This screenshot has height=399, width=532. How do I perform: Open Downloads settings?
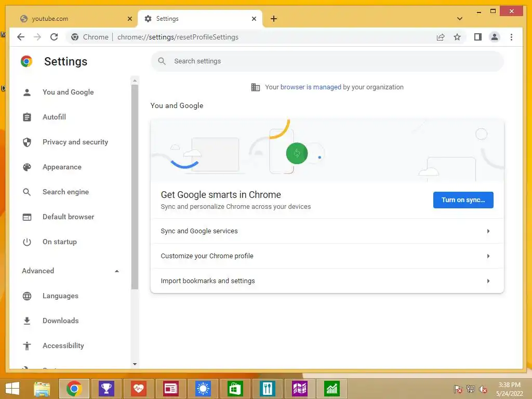click(x=60, y=321)
